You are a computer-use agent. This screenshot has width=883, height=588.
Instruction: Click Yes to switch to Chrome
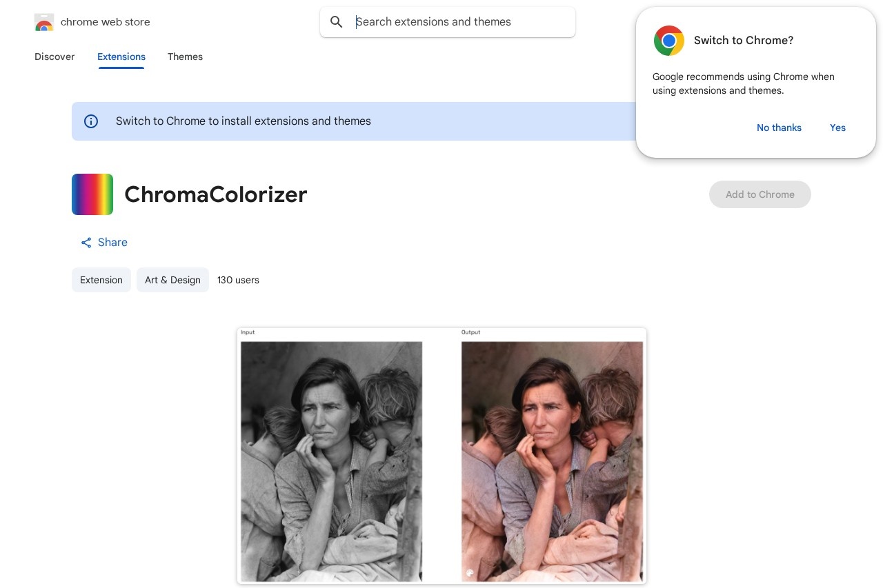(837, 128)
